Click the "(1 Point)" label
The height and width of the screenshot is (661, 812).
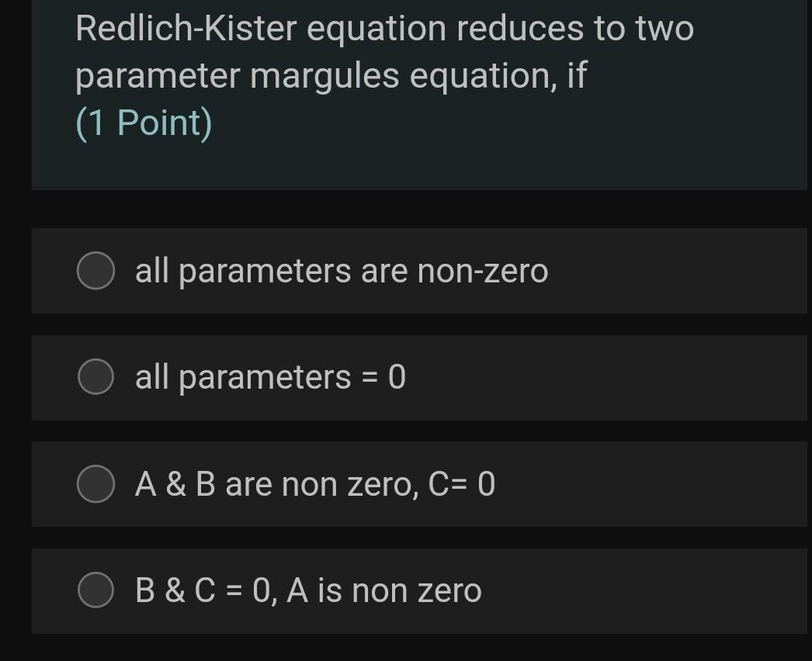coord(142,121)
